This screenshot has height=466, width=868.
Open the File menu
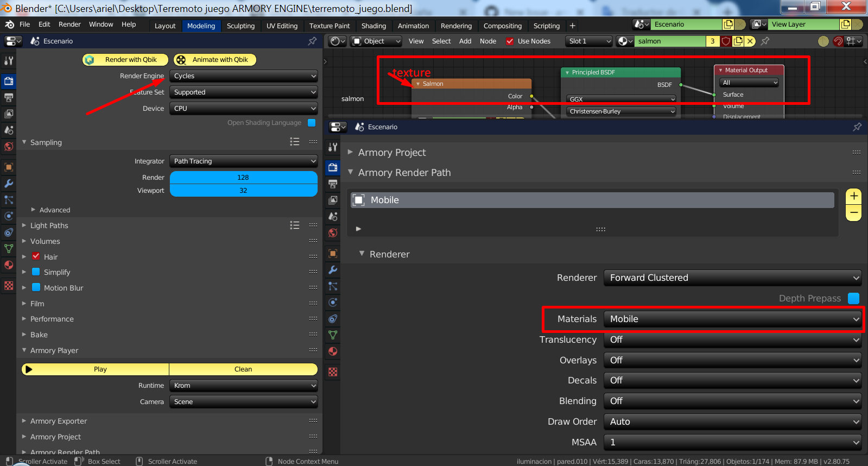point(24,24)
